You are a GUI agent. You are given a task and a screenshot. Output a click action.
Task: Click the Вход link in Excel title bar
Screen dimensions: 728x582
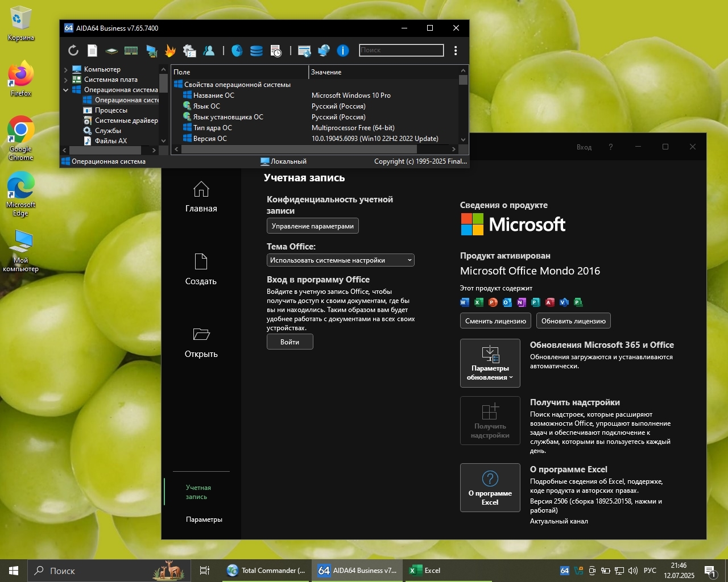coord(584,147)
